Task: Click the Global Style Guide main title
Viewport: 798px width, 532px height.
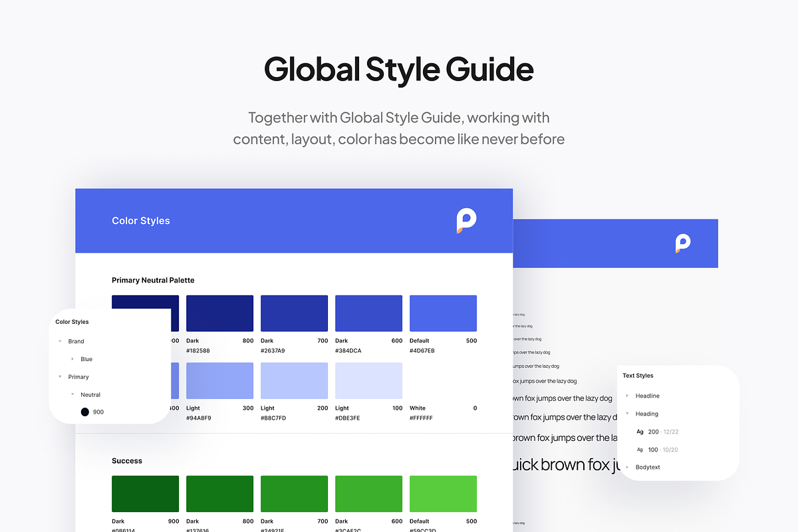Action: (x=399, y=69)
